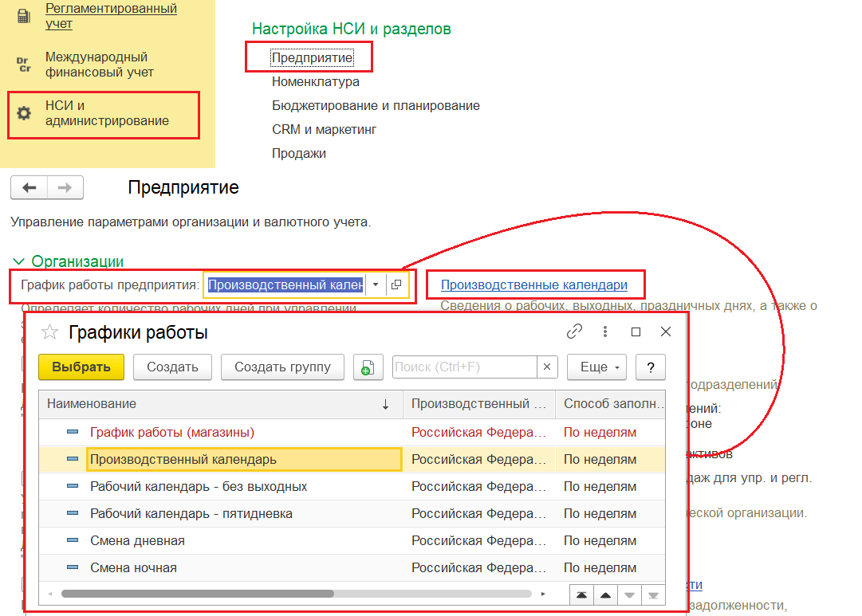Select Рабочий календарь - без выходных row

[x=352, y=487]
